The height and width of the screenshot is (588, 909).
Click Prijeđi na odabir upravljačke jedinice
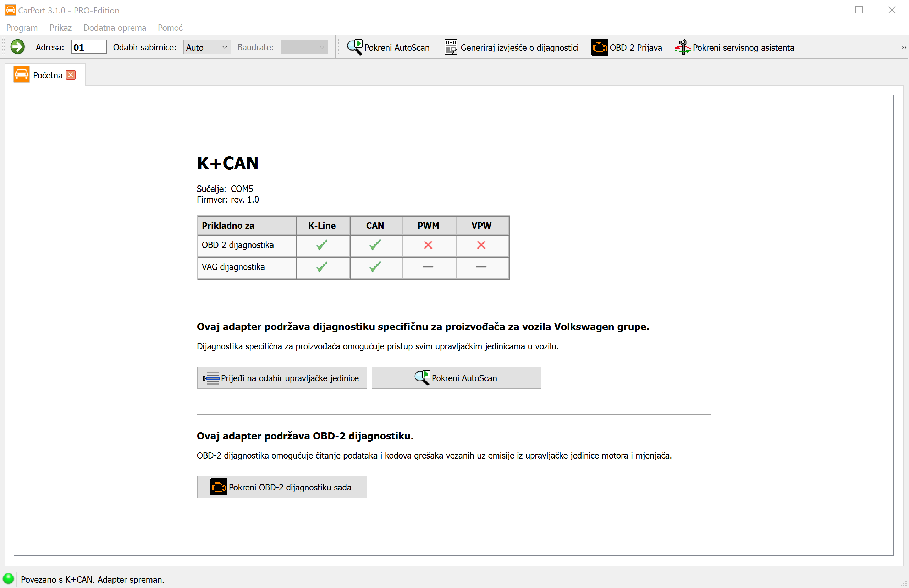pos(282,378)
